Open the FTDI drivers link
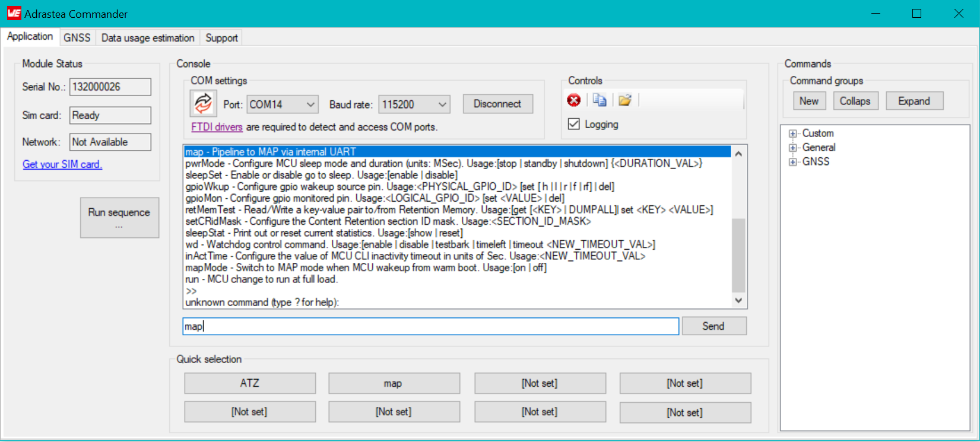The height and width of the screenshot is (442, 980). (217, 127)
